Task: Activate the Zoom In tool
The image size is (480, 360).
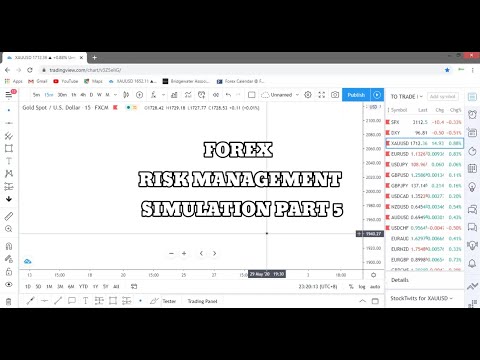Action: point(9,229)
